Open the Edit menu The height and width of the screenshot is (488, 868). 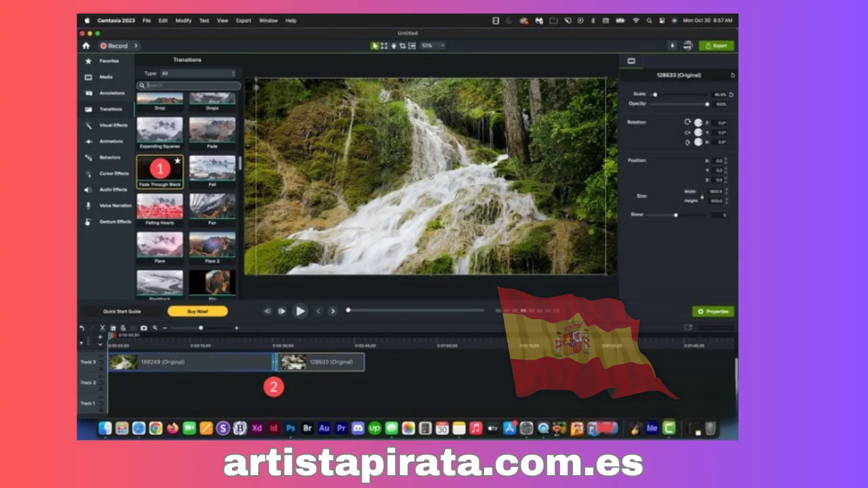(x=163, y=21)
